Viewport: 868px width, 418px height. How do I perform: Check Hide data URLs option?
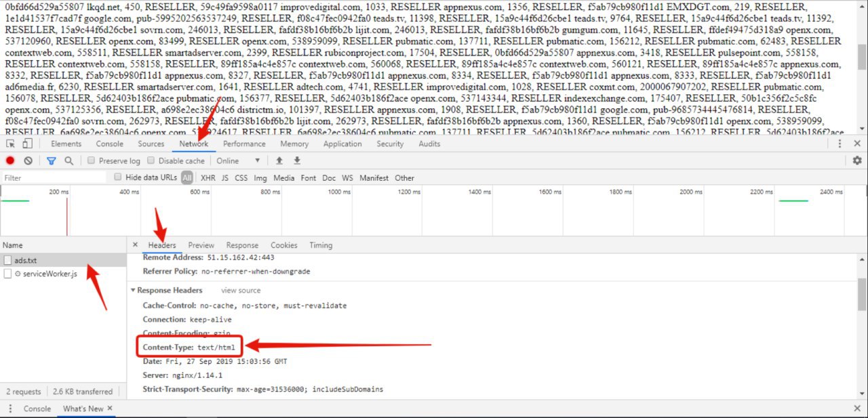[x=118, y=177]
